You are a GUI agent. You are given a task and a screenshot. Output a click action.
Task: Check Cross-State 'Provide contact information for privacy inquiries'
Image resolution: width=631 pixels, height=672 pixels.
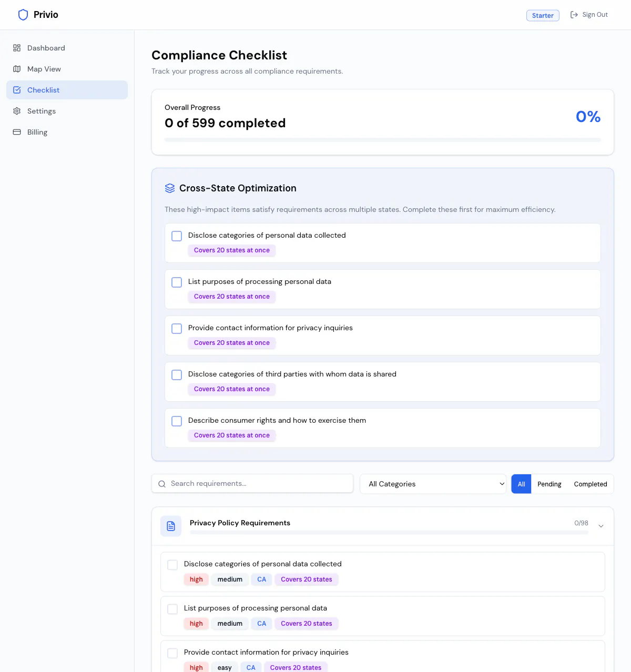click(x=177, y=329)
